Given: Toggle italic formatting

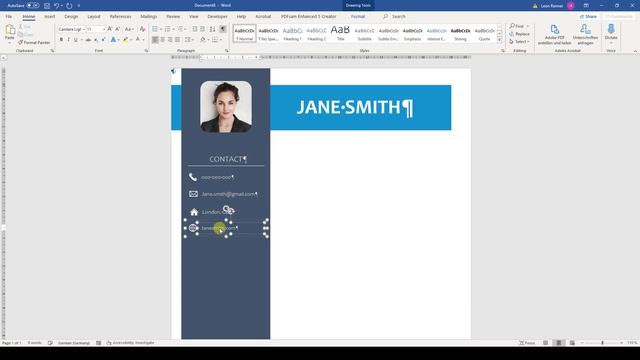Looking at the screenshot, I should point(68,40).
